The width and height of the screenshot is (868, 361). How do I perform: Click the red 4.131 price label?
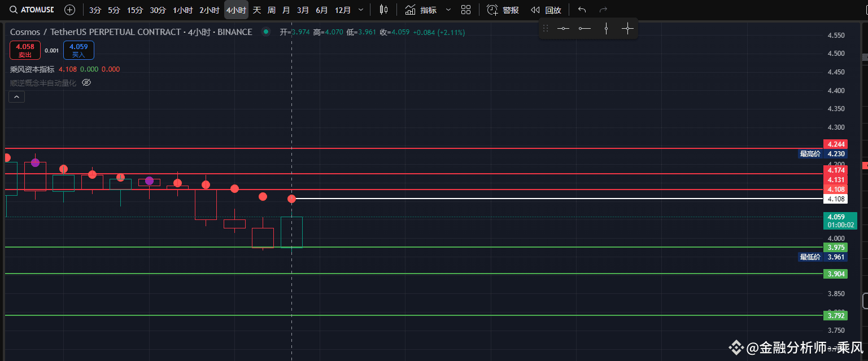click(x=836, y=179)
